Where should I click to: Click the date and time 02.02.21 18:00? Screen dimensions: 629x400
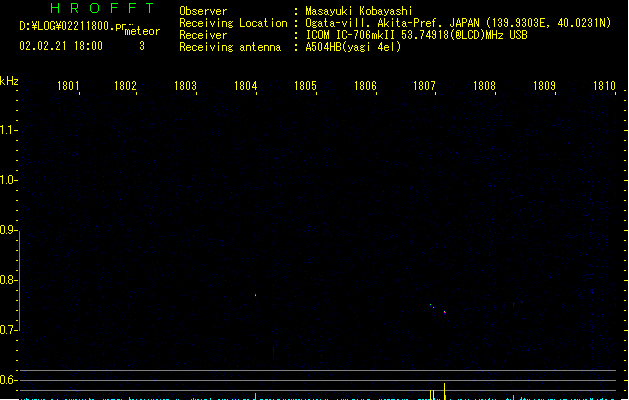pos(61,46)
